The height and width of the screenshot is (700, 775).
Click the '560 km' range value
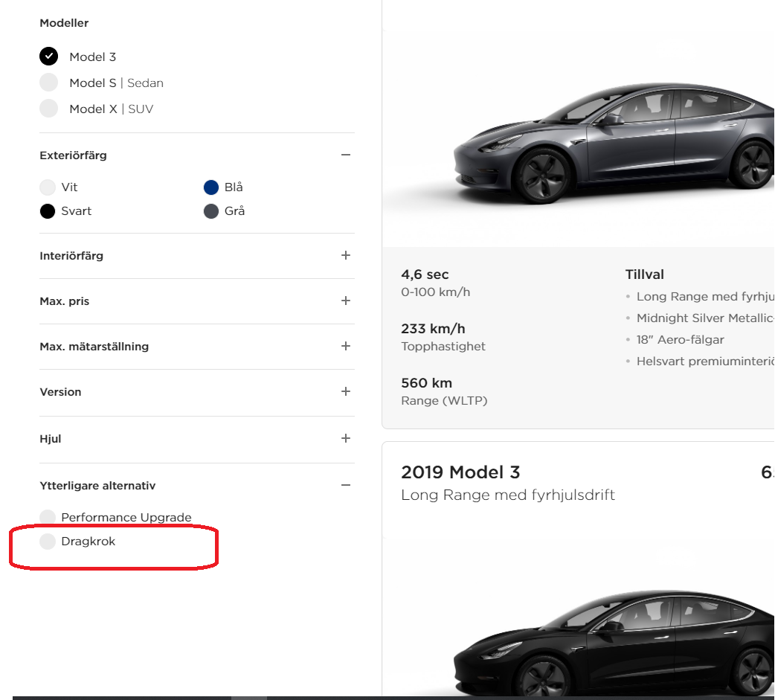426,383
